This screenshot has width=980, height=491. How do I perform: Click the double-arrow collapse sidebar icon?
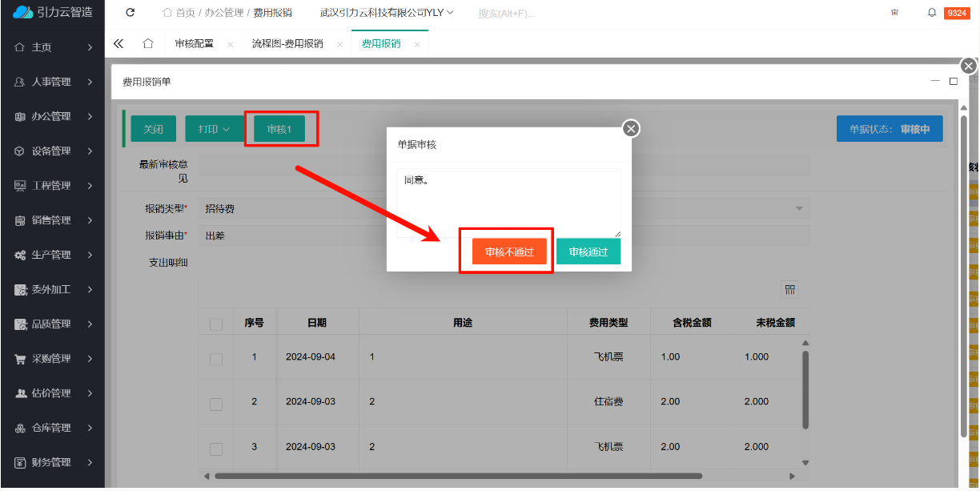point(118,44)
